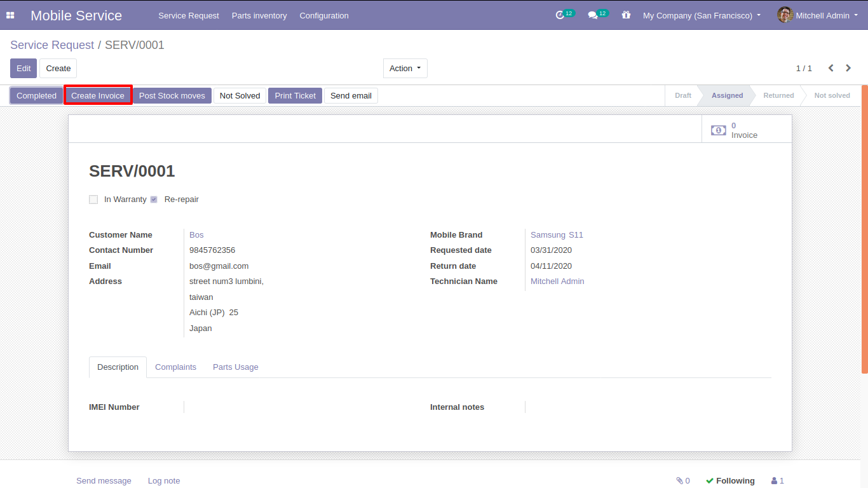Click the Not Solved button

pos(240,96)
